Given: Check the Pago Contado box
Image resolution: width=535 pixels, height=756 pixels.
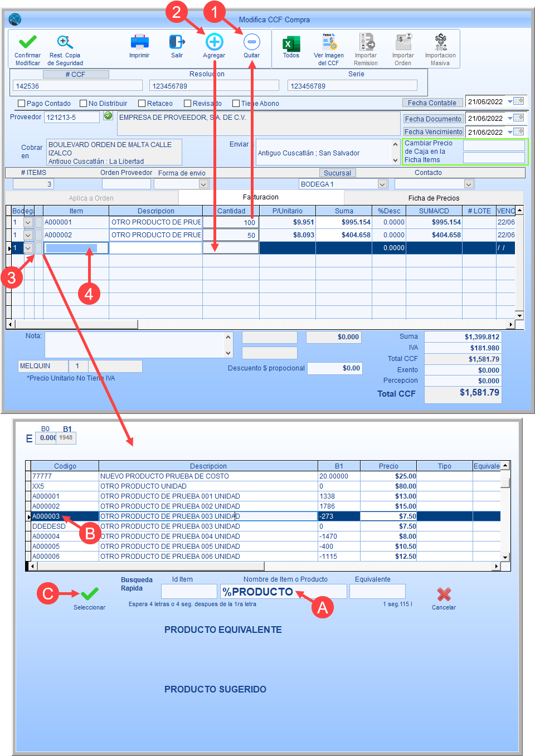Looking at the screenshot, I should [x=22, y=104].
